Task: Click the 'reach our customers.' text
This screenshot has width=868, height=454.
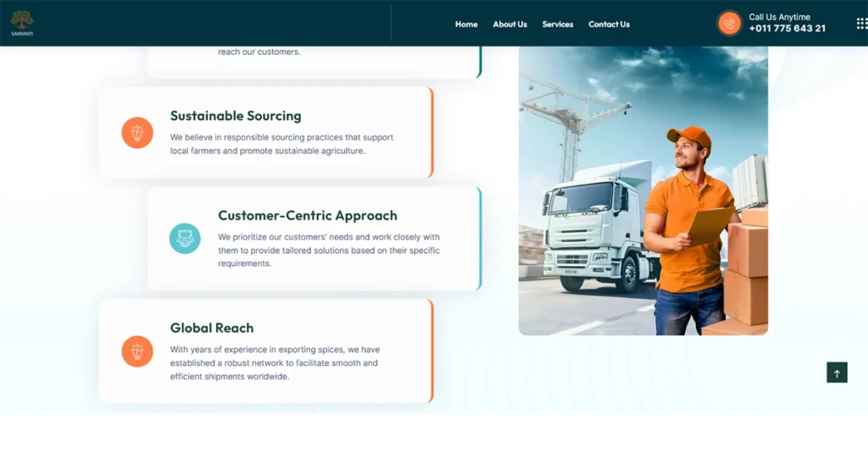Action: coord(259,52)
